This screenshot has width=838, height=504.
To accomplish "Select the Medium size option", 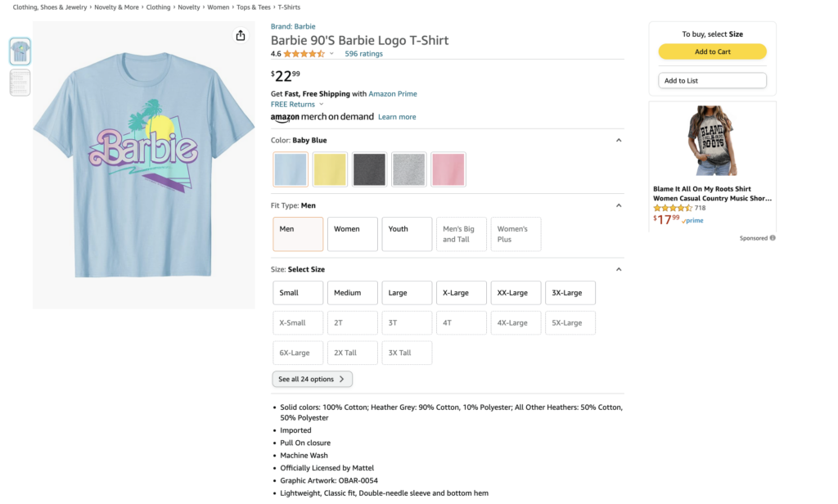I will (x=352, y=293).
